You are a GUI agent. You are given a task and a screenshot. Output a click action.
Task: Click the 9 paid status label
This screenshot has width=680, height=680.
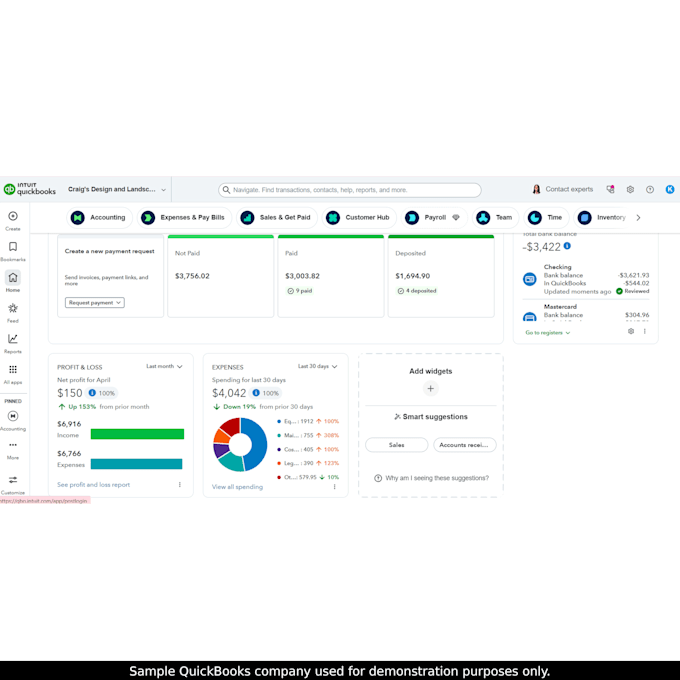pos(300,291)
